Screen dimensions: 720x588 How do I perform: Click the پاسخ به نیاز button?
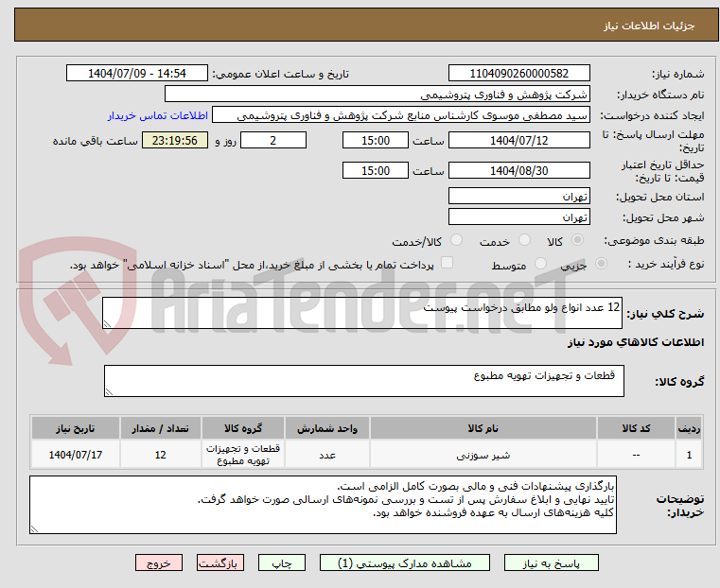(x=551, y=562)
